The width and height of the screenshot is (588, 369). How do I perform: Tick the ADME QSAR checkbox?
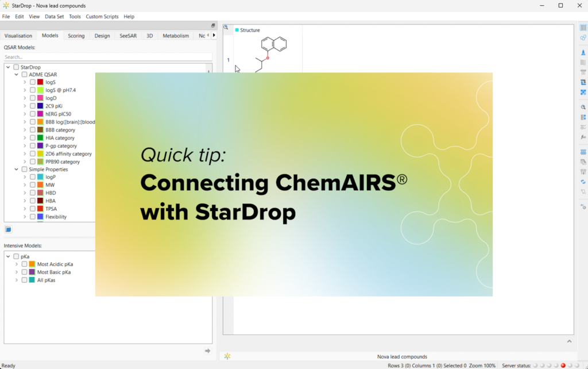[x=24, y=74]
